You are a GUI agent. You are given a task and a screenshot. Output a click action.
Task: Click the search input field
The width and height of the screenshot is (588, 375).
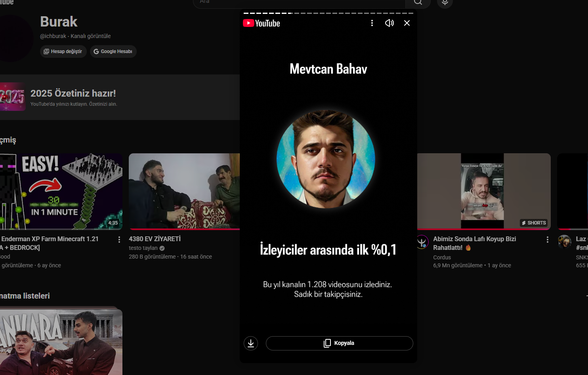(x=299, y=2)
